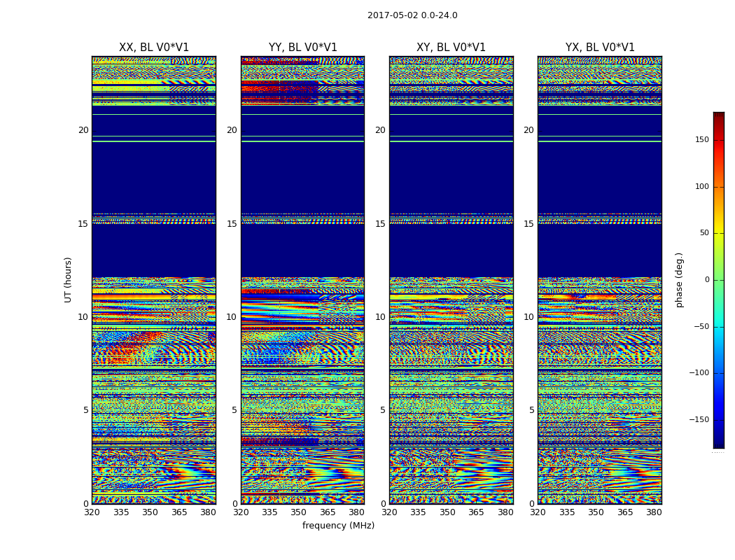Click the phase colorbar gradient
Viewport: 735px width, 560px height.
pyautogui.click(x=718, y=280)
